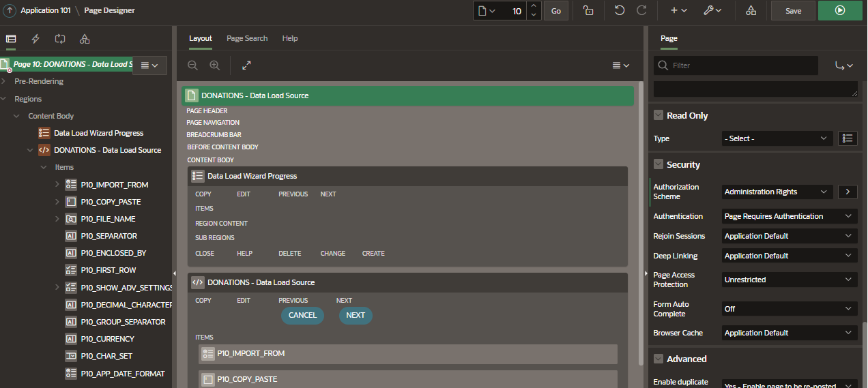Select DONATIONS - Data Load Source tree region
The height and width of the screenshot is (388, 868).
(108, 150)
